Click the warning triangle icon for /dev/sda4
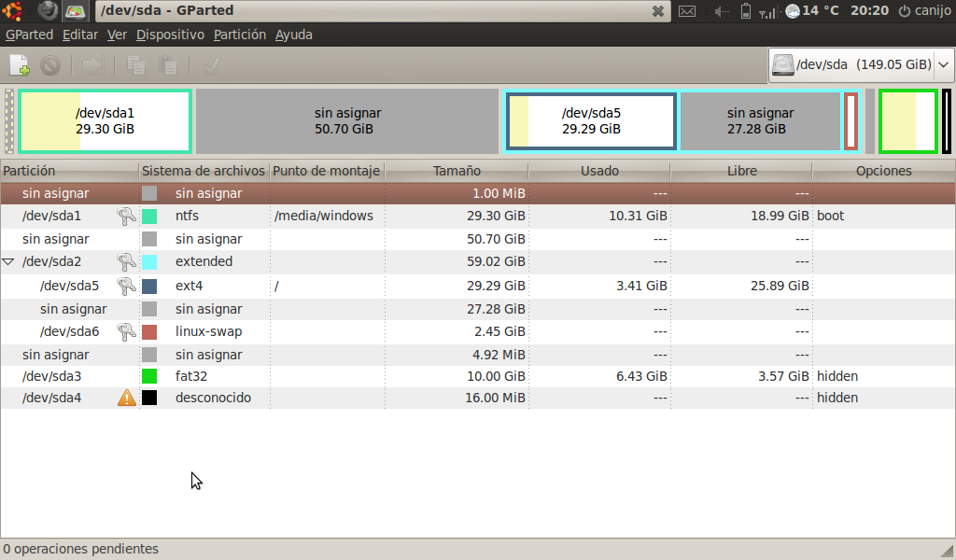The width and height of the screenshot is (956, 560). [126, 398]
